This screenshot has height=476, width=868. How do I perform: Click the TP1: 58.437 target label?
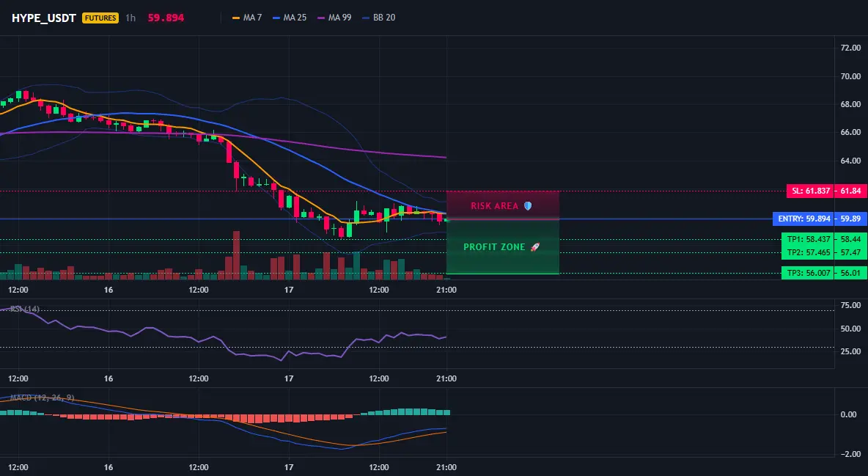(x=808, y=239)
